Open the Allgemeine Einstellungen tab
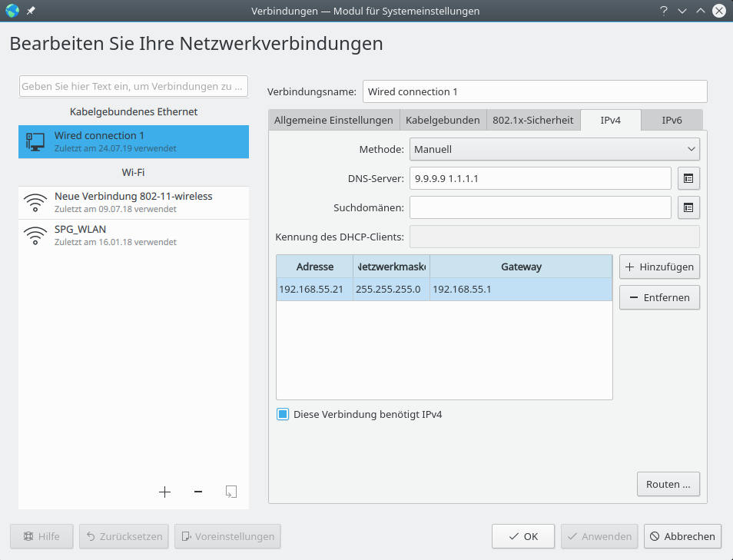This screenshot has height=560, width=733. coord(333,120)
